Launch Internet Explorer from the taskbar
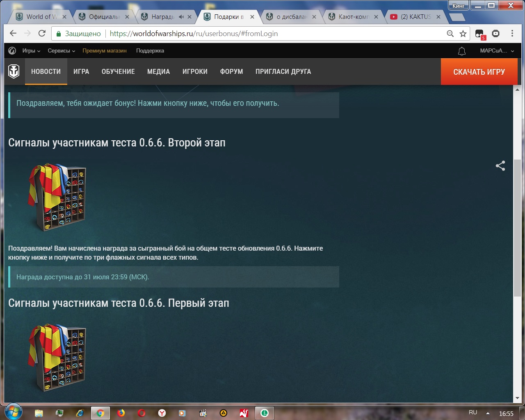 click(80, 413)
